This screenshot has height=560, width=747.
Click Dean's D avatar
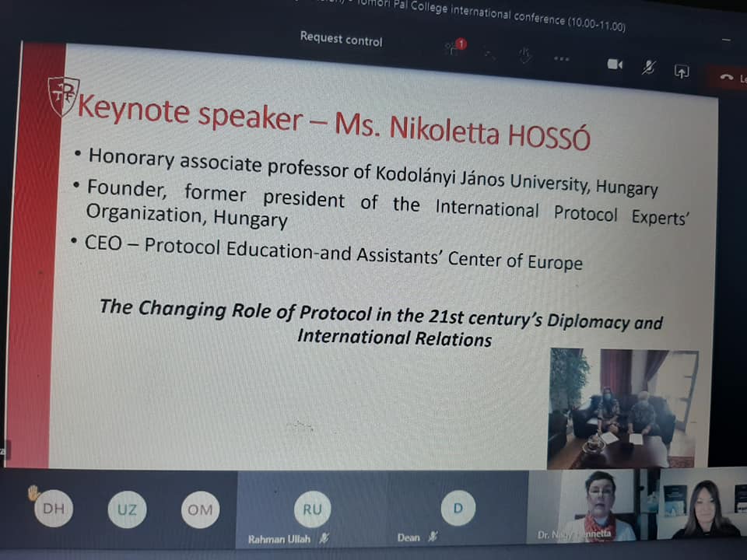pyautogui.click(x=458, y=509)
